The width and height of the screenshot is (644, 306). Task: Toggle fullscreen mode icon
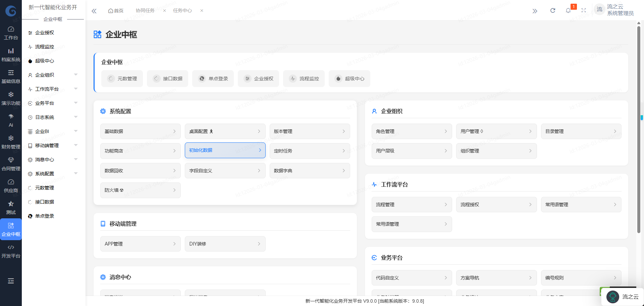point(584,11)
